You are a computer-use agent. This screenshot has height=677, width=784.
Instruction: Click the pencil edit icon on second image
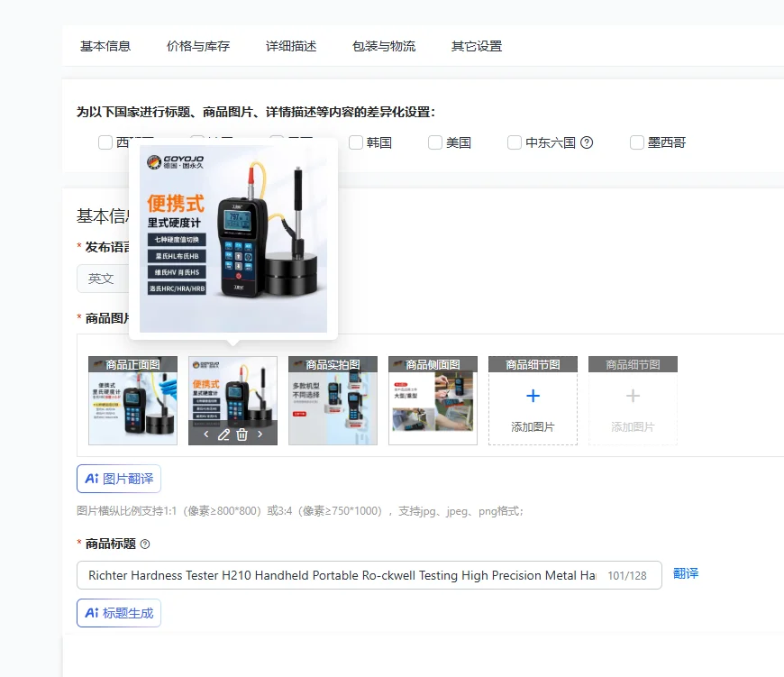click(223, 435)
